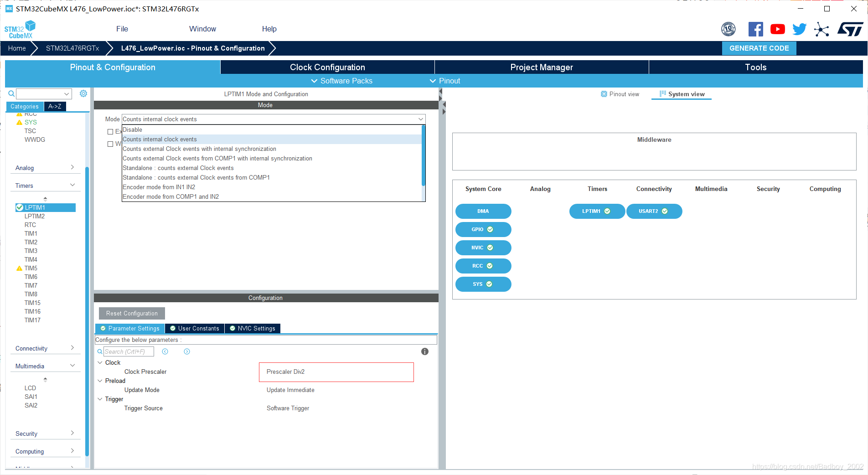This screenshot has height=475, width=868.
Task: Click the parameter info icon
Action: (425, 351)
